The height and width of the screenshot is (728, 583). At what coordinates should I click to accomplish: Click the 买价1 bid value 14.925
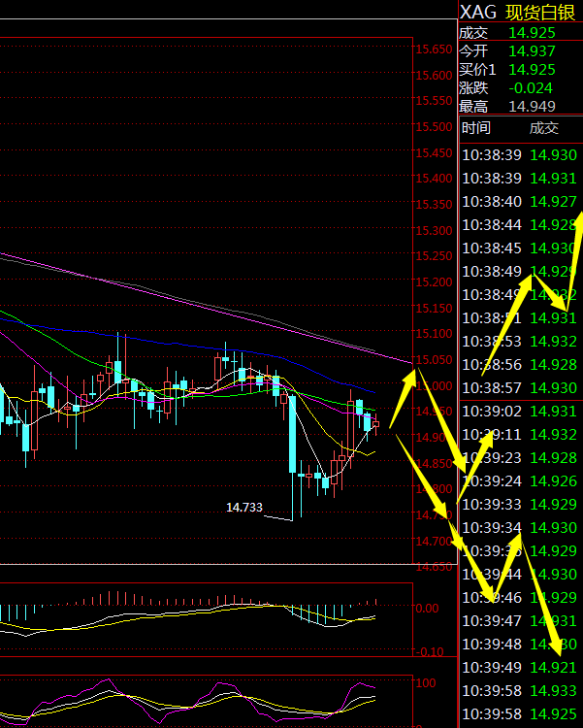pos(532,70)
